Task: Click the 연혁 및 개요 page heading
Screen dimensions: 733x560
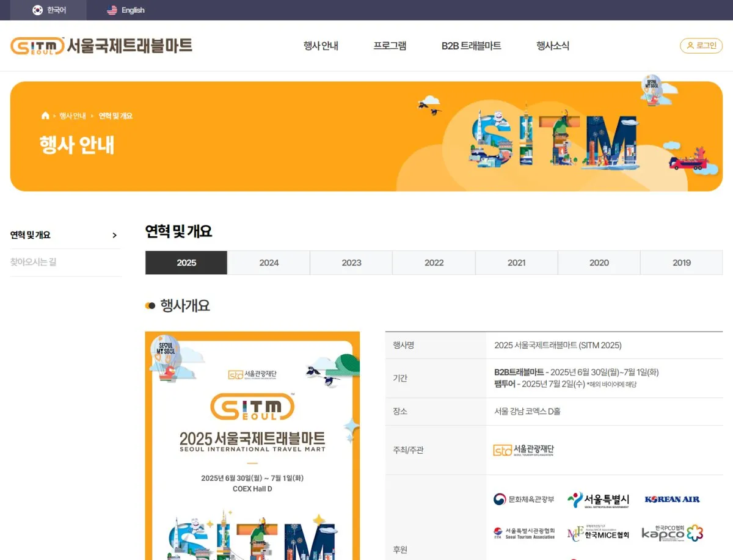Action: (x=178, y=231)
